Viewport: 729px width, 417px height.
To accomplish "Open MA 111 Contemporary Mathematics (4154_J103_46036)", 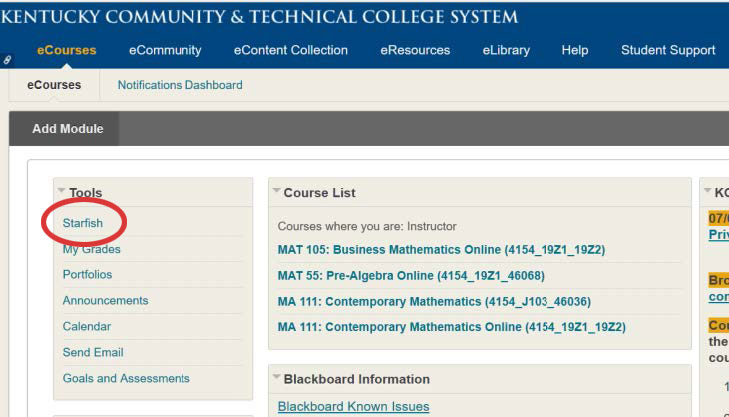I will coord(434,302).
